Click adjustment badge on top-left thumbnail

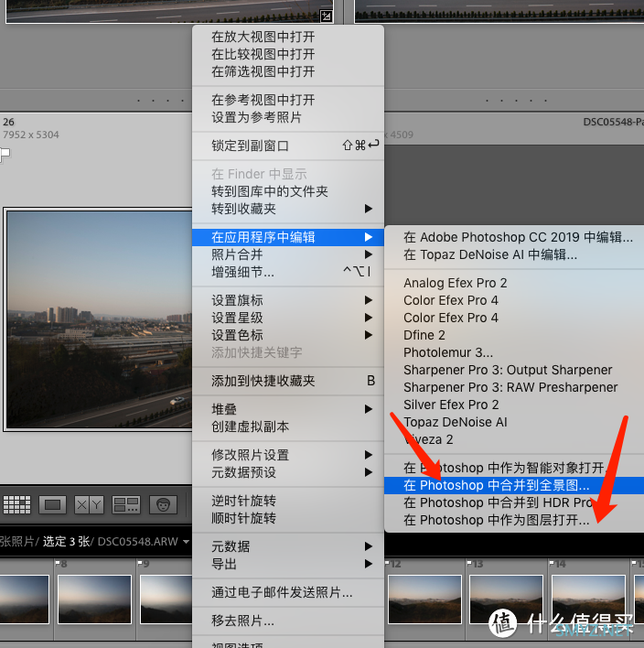coord(327,16)
